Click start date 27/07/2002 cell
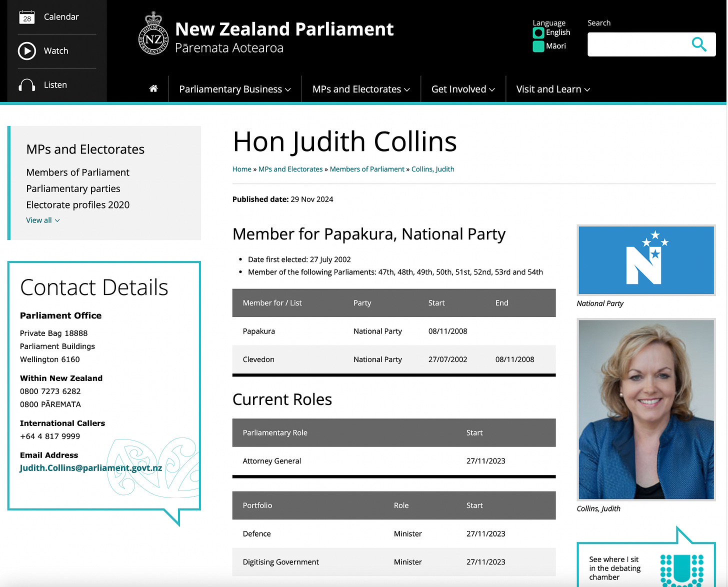Viewport: 728px width, 587px height. (448, 359)
